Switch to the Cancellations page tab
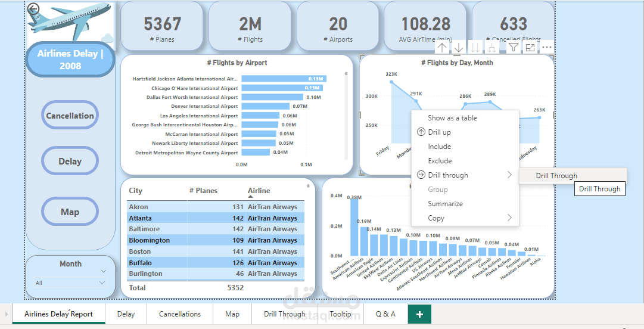Screen dimensions: 644x329 point(180,314)
